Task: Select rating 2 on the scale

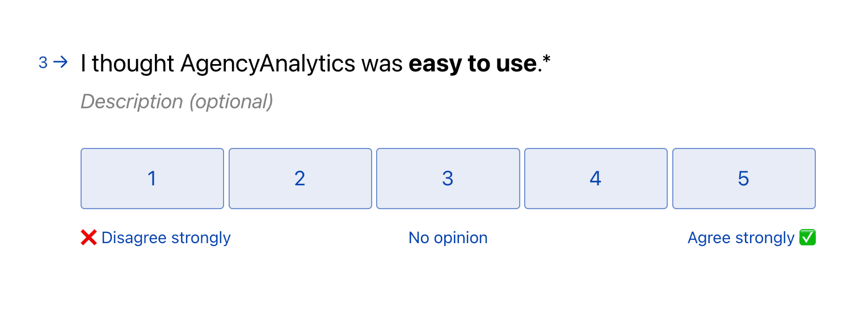Action: click(300, 179)
